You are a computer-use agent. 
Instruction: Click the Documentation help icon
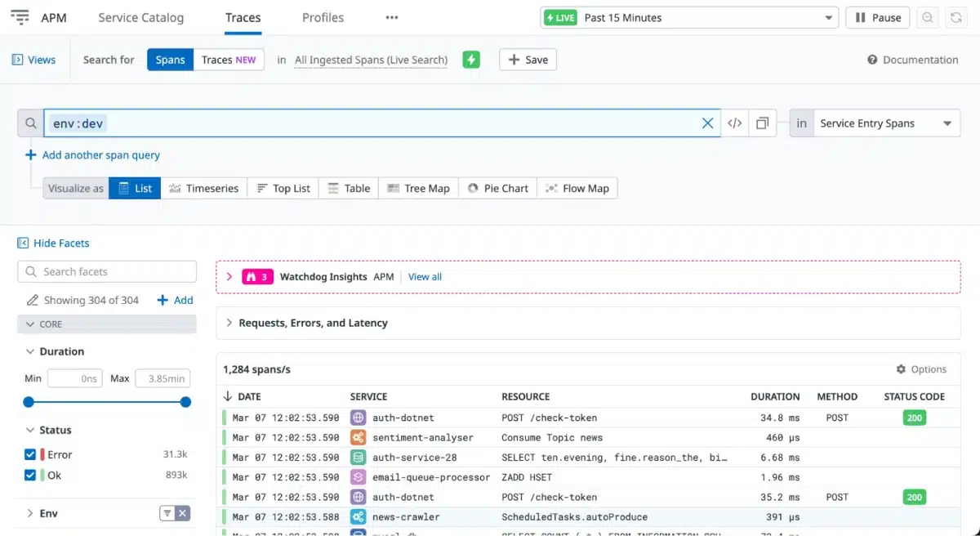(x=872, y=60)
